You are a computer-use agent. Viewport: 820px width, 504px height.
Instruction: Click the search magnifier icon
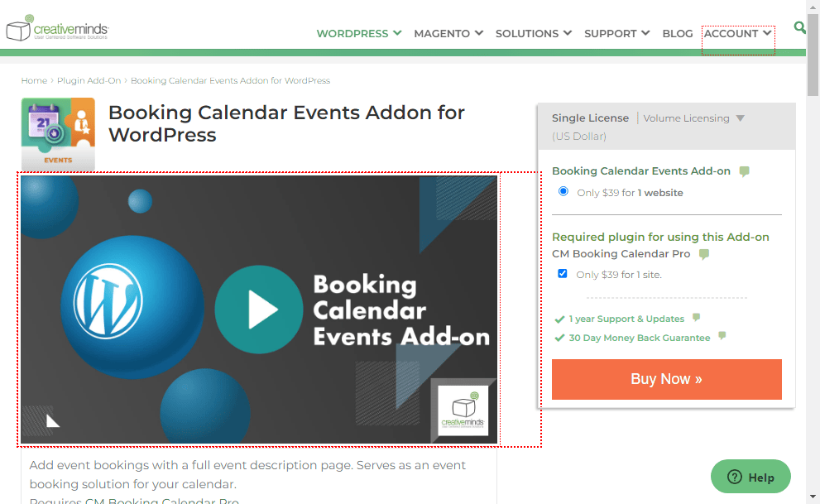click(799, 27)
